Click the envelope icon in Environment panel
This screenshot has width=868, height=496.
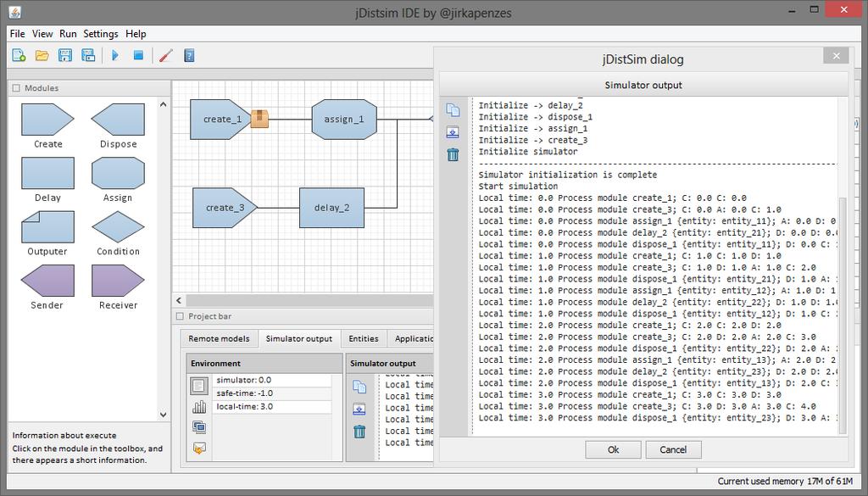coord(199,448)
